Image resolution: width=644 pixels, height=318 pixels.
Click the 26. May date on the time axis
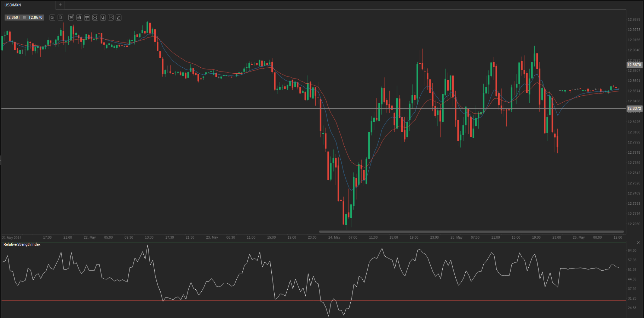pyautogui.click(x=579, y=237)
